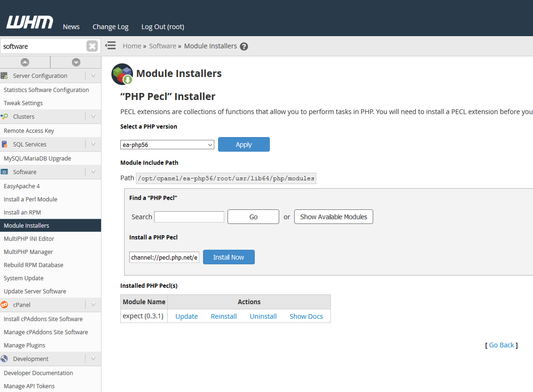Focus the sidebar search field
This screenshot has width=533, height=392.
tap(44, 46)
